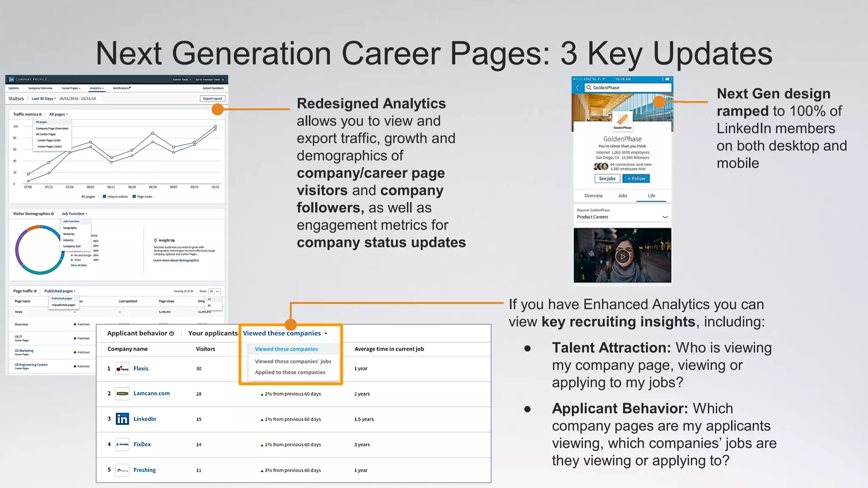Click the Export report button
The height and width of the screenshot is (488, 868).
(x=212, y=99)
